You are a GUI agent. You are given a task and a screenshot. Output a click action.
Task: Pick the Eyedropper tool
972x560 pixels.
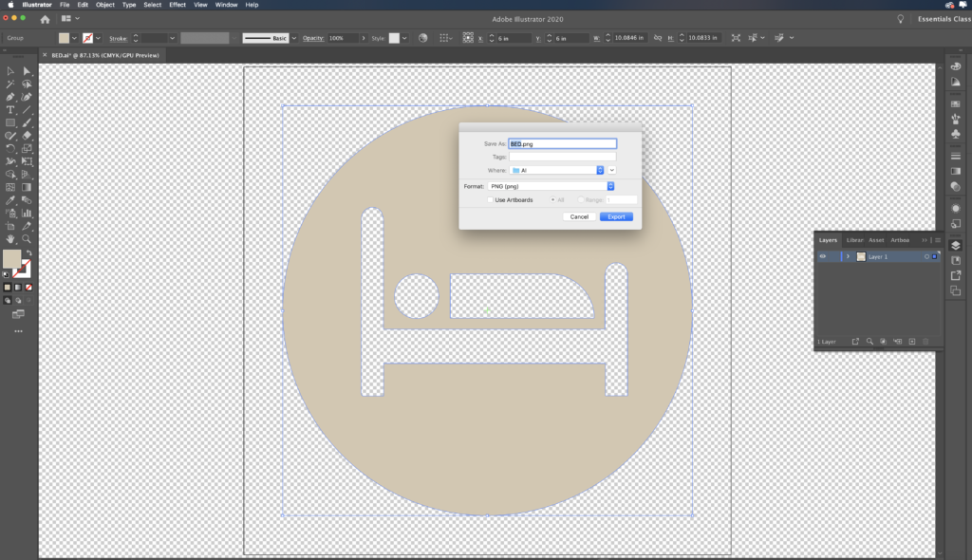pos(10,200)
